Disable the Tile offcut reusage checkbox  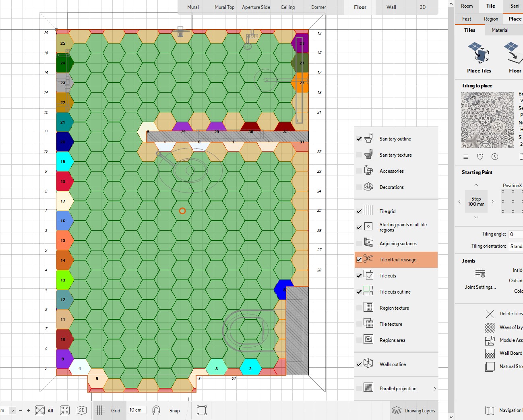pos(359,260)
